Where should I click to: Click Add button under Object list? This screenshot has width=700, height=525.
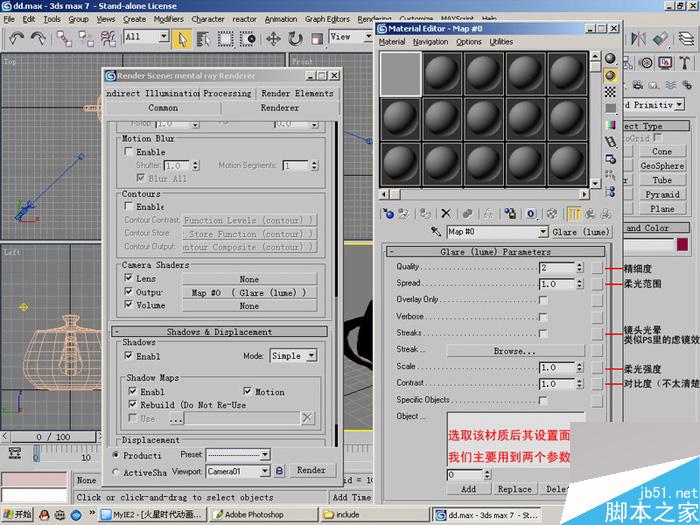[x=468, y=489]
